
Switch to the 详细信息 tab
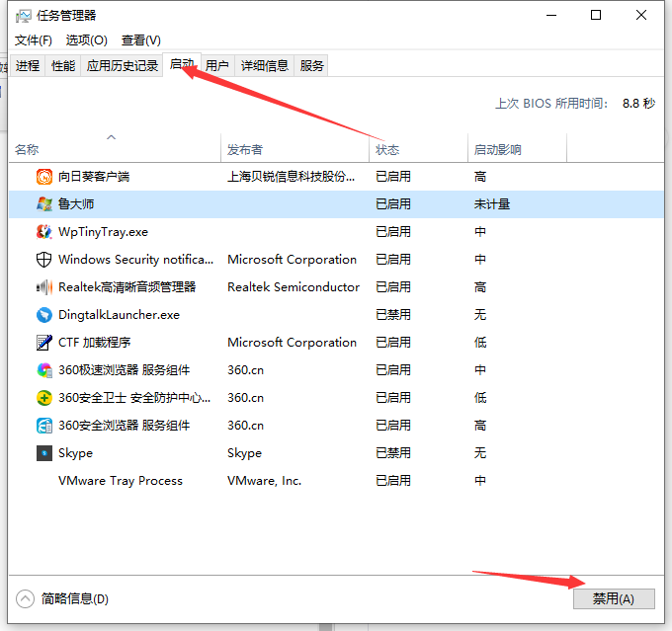pyautogui.click(x=265, y=65)
